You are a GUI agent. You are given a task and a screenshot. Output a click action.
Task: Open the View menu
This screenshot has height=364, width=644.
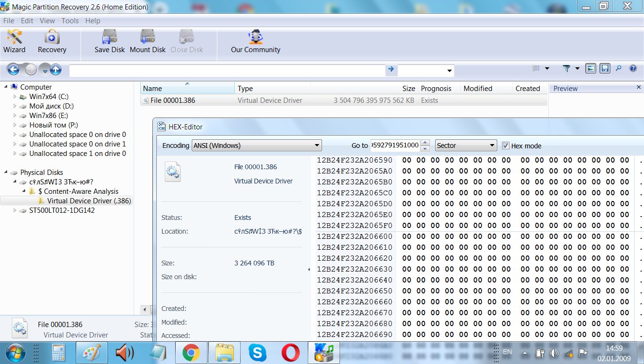click(47, 21)
